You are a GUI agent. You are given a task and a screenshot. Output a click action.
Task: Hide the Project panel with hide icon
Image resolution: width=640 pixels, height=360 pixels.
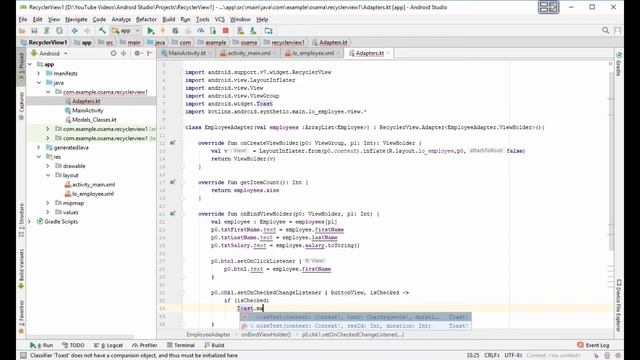coord(149,53)
